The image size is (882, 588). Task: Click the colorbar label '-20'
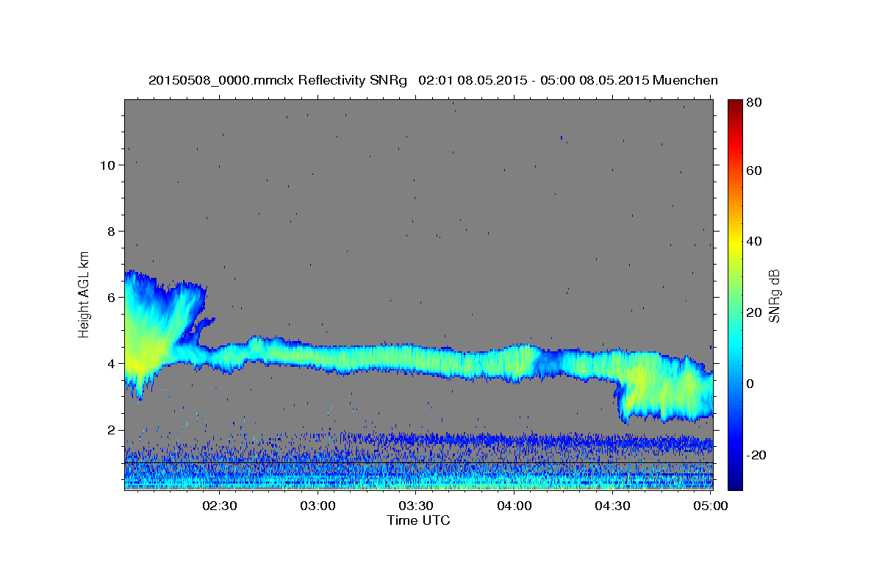(756, 455)
